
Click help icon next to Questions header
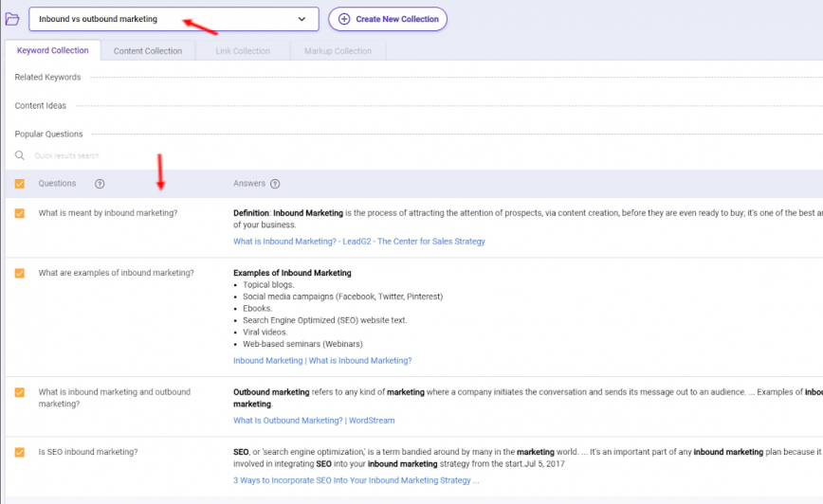(x=100, y=184)
